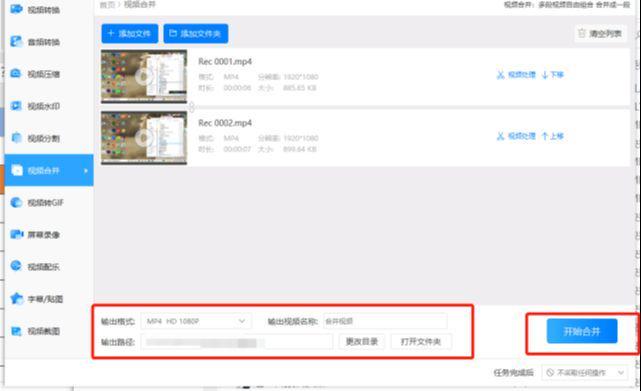Focus the 输出路径 output path field
This screenshot has width=641, height=391.
coord(237,342)
